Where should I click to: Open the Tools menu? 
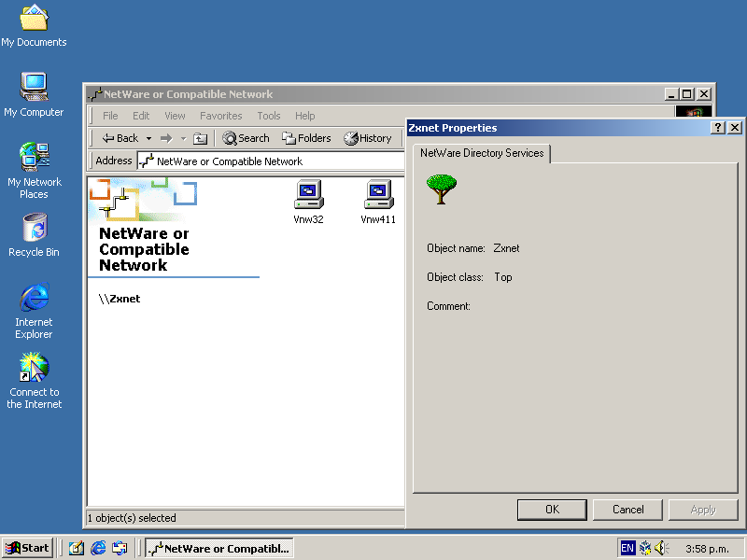269,116
